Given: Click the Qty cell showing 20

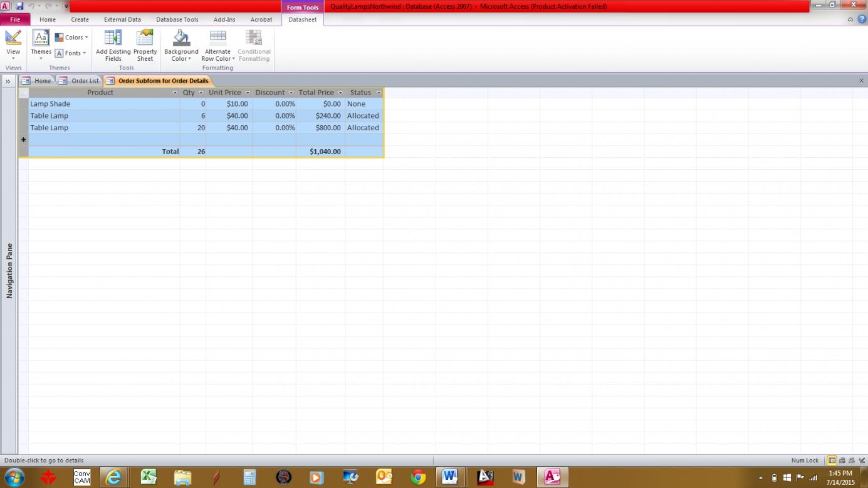Looking at the screenshot, I should coord(193,128).
